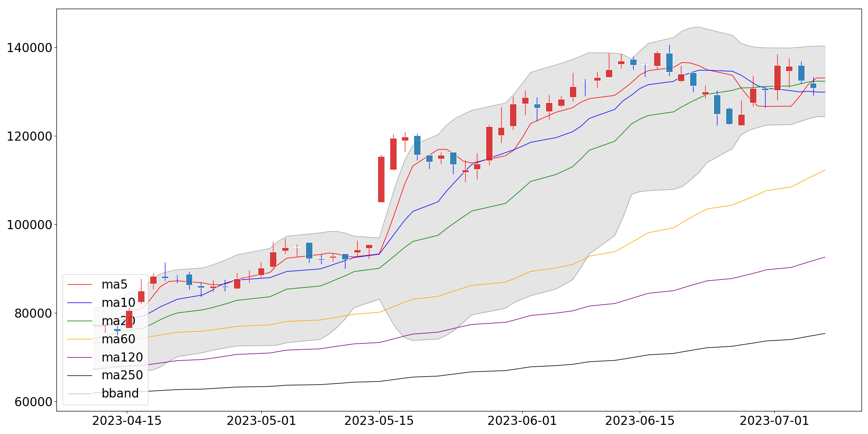Click the 2023-07-01 x-axis date label

tap(774, 421)
